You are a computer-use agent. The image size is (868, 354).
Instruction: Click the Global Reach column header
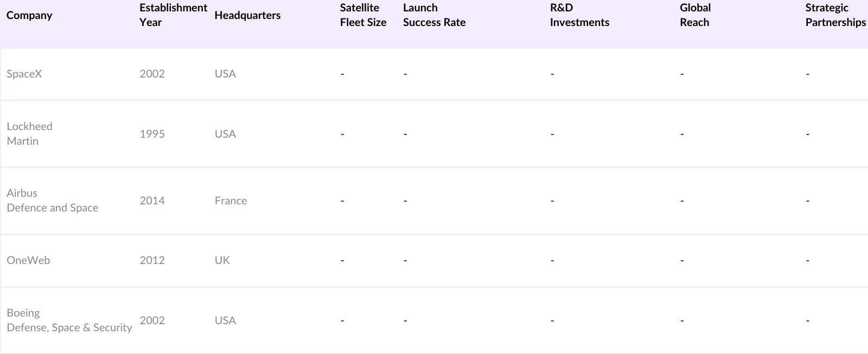[695, 15]
